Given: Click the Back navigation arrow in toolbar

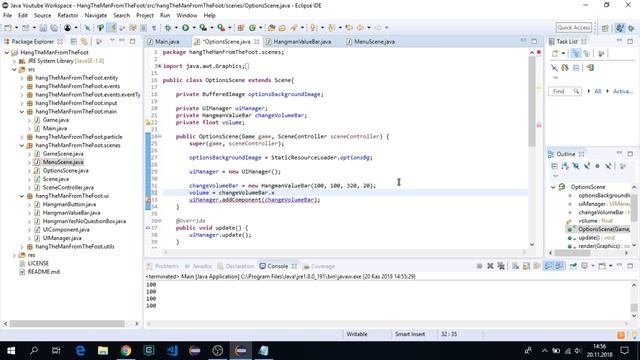Looking at the screenshot, I should point(360,28).
